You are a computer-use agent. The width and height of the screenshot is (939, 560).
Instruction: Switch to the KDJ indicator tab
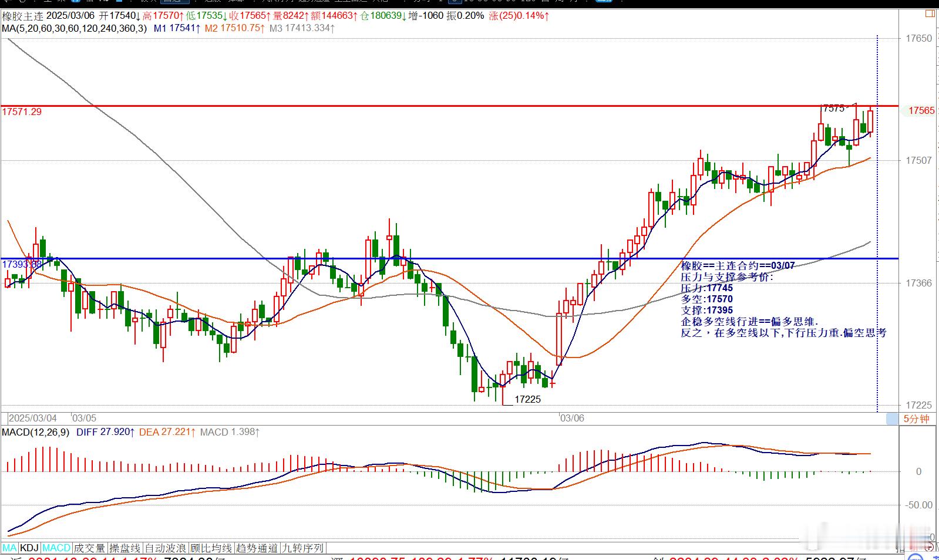(x=29, y=548)
